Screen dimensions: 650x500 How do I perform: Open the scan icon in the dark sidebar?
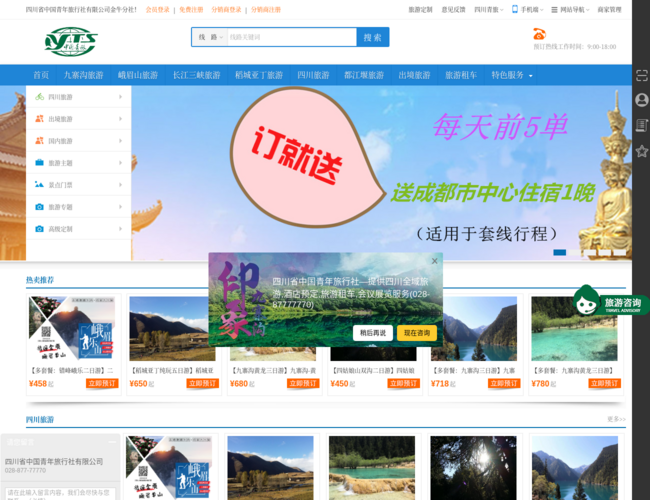[641, 75]
